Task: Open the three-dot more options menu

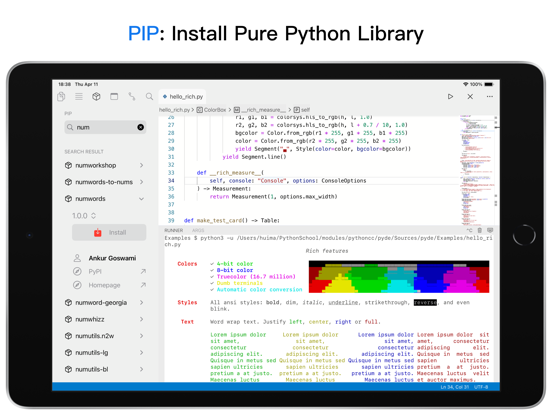Action: coord(490,96)
